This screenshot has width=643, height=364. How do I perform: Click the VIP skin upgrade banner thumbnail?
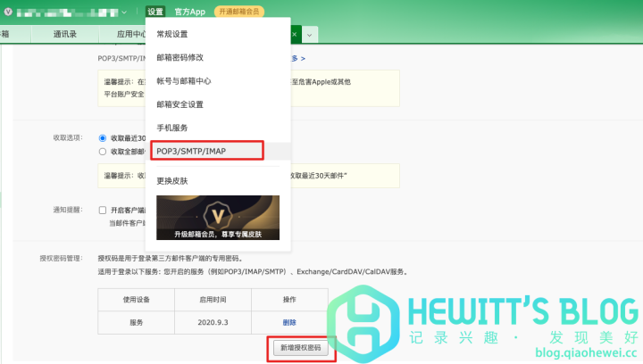(218, 218)
